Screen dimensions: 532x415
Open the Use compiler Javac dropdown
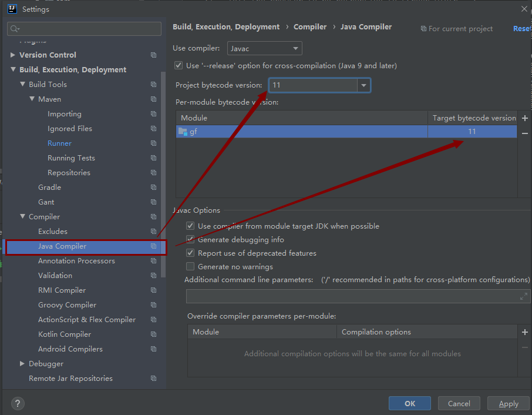point(265,48)
